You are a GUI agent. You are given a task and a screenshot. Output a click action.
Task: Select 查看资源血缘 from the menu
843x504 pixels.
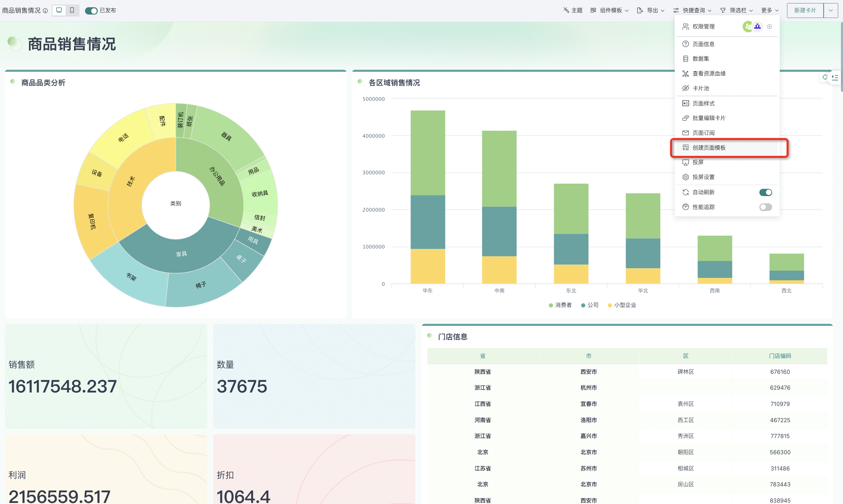727,74
